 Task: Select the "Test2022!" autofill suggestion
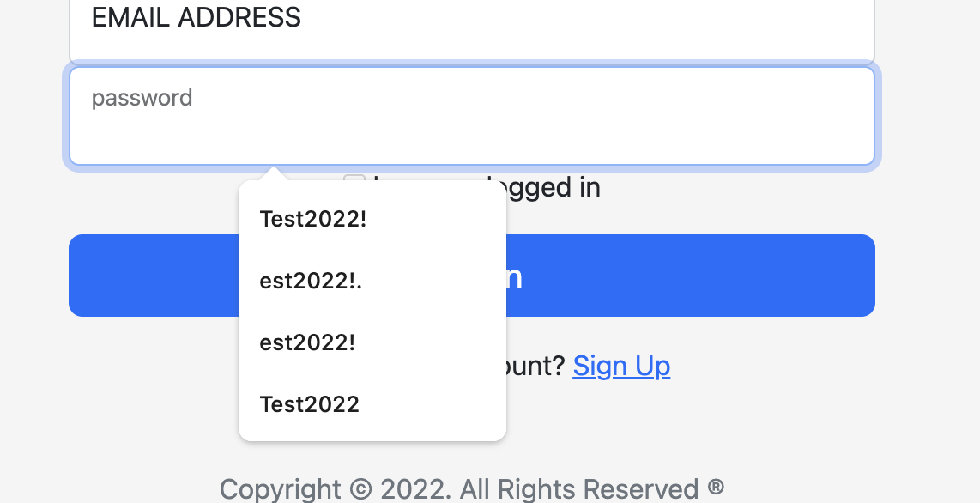[x=313, y=219]
